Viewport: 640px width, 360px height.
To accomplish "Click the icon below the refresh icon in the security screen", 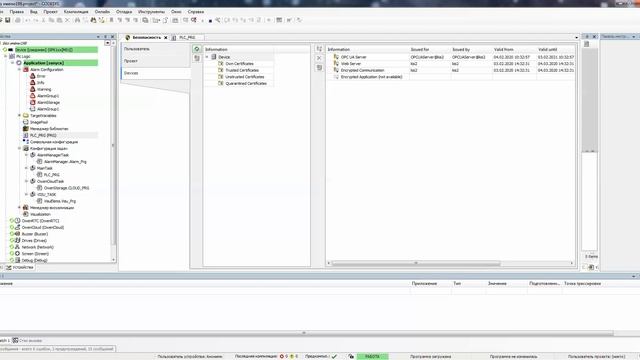I will click(x=197, y=58).
